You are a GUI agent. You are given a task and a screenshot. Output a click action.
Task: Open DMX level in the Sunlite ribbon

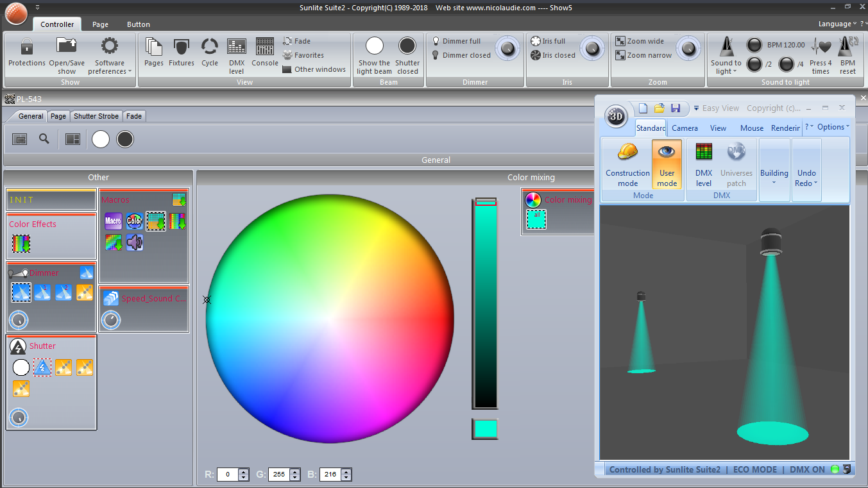237,56
